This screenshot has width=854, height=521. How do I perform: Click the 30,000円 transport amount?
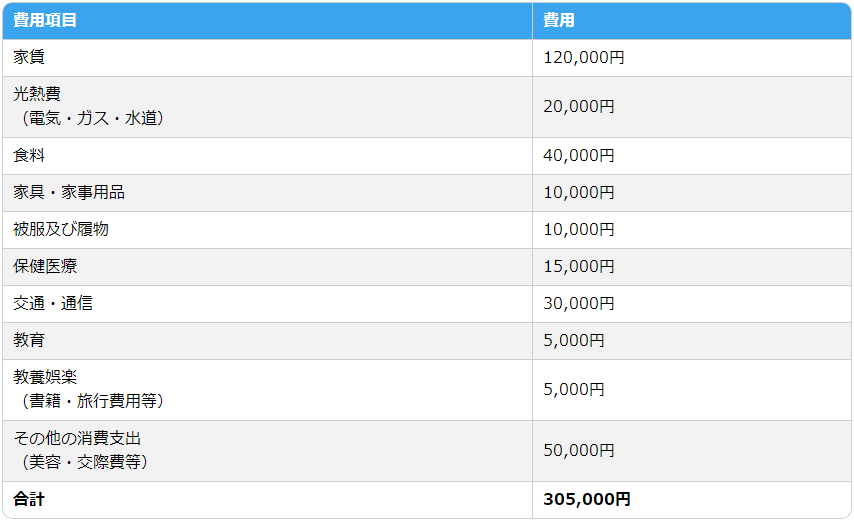[579, 303]
